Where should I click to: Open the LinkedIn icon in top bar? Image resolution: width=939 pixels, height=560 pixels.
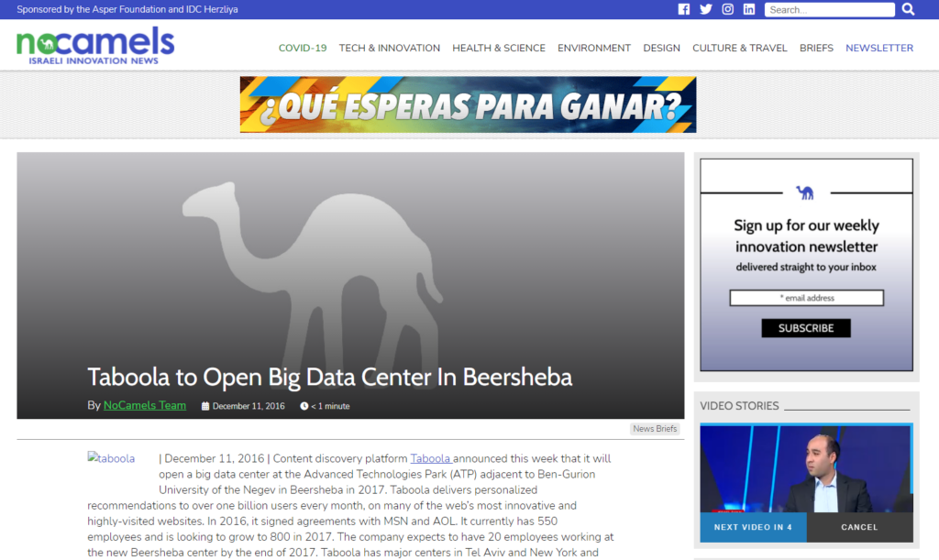(x=749, y=9)
